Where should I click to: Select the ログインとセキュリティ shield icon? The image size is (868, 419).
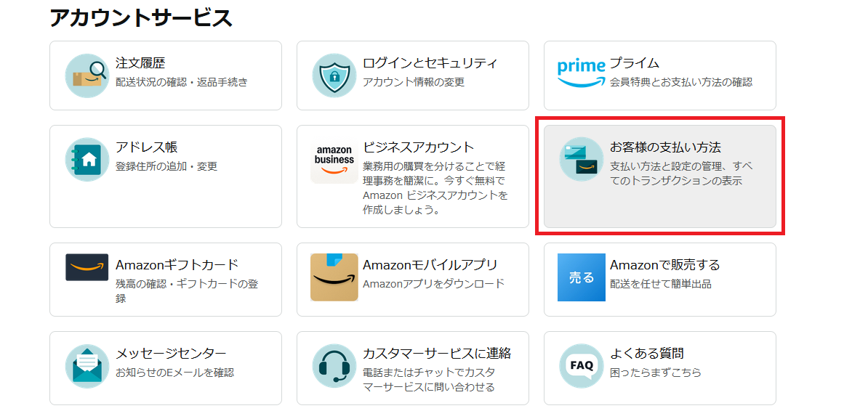[334, 76]
